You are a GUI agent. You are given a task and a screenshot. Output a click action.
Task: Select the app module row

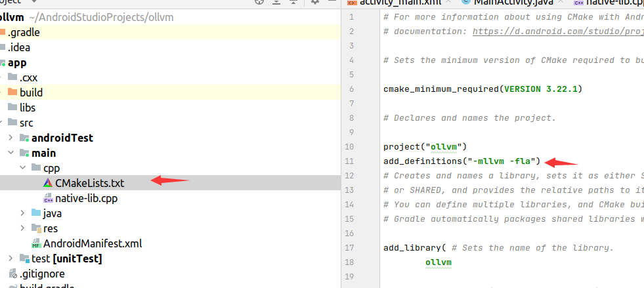coord(170,62)
